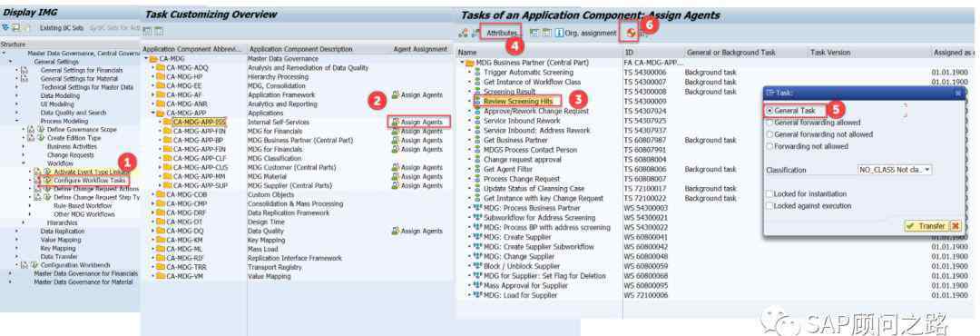Select Mass Approval for Supplier row
Image resolution: width=980 pixels, height=336 pixels.
(526, 285)
